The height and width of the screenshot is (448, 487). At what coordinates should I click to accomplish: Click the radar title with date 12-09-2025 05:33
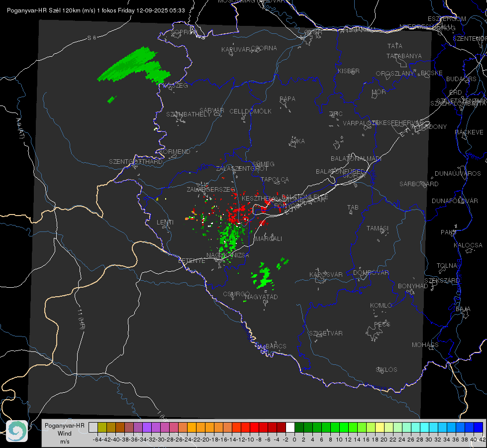coord(96,10)
